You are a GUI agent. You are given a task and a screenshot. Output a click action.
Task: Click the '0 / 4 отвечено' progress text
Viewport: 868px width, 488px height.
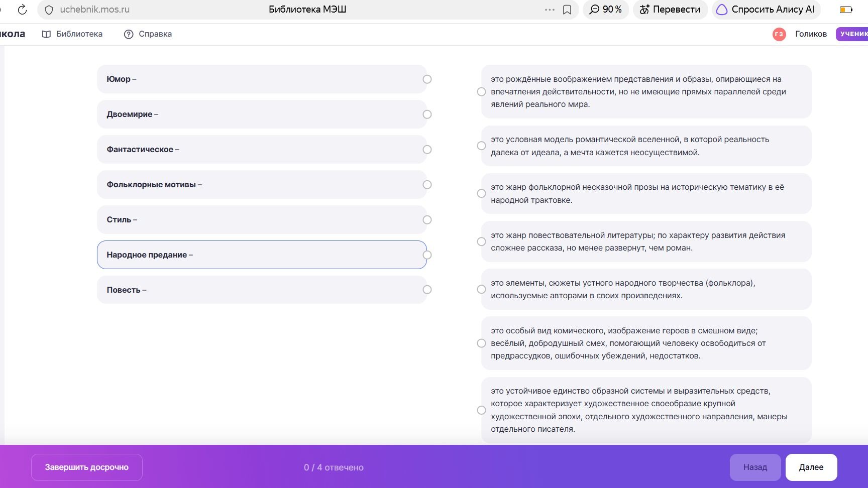pos(334,467)
